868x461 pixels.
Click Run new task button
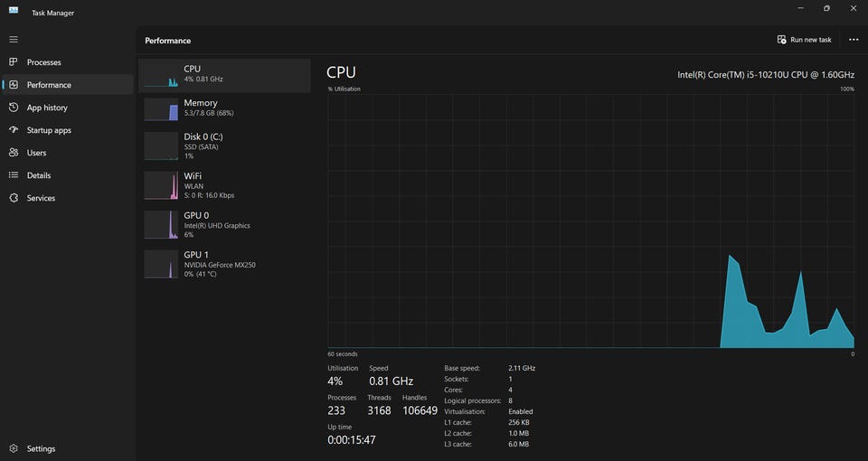804,40
